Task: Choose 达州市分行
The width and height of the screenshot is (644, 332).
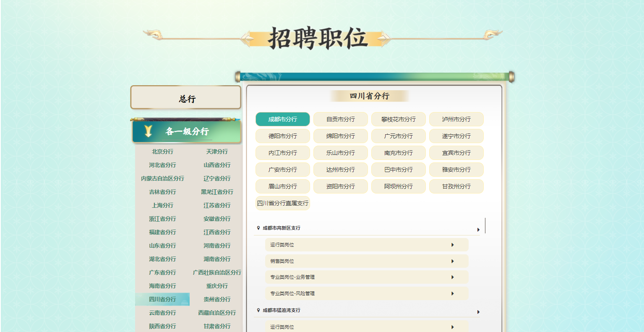Action: [341, 170]
